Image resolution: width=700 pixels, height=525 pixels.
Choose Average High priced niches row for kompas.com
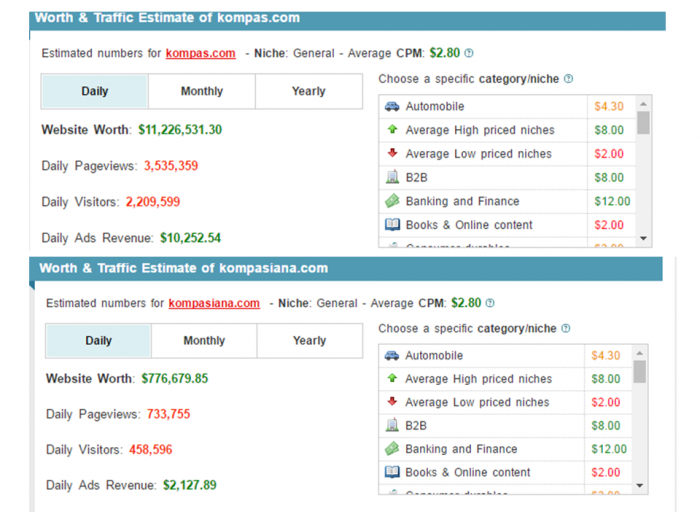click(507, 130)
